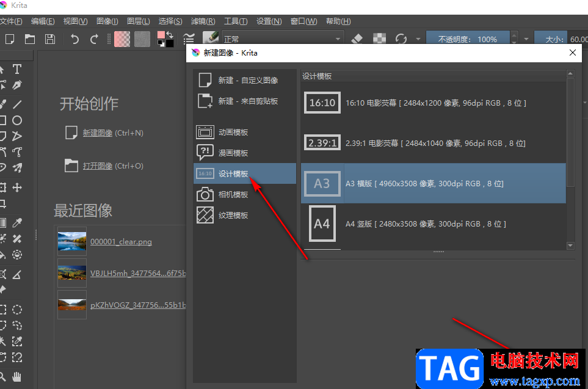Choose the 16:10 film screen template
This screenshot has height=389, width=588.
pos(434,103)
